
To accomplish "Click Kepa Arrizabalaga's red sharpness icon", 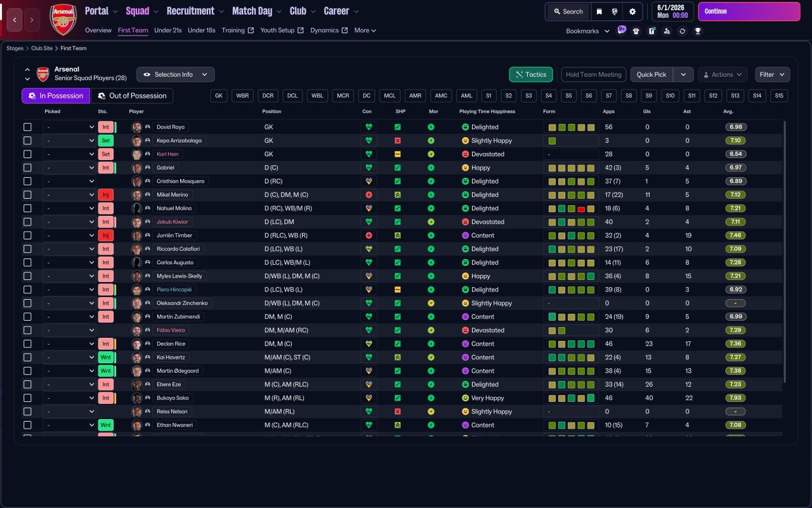I will (398, 140).
